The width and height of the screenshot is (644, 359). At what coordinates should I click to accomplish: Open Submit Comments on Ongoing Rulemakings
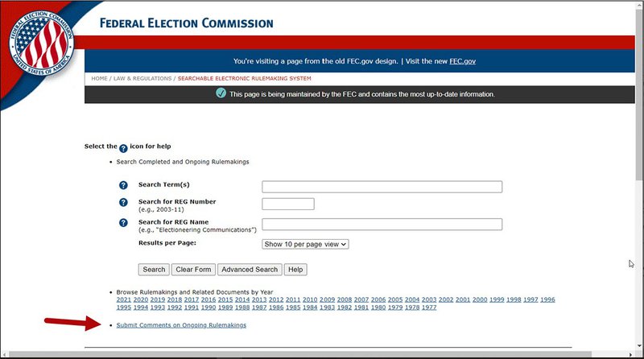(x=181, y=325)
